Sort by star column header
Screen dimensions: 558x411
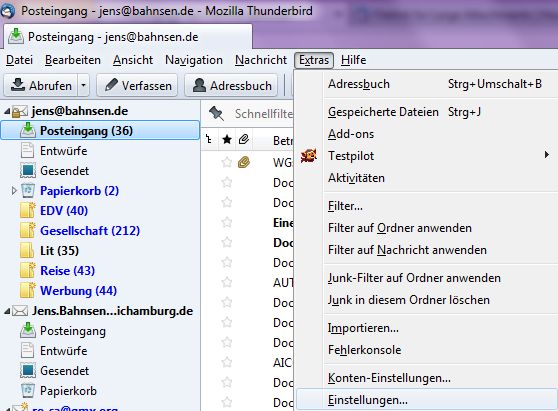pyautogui.click(x=227, y=139)
